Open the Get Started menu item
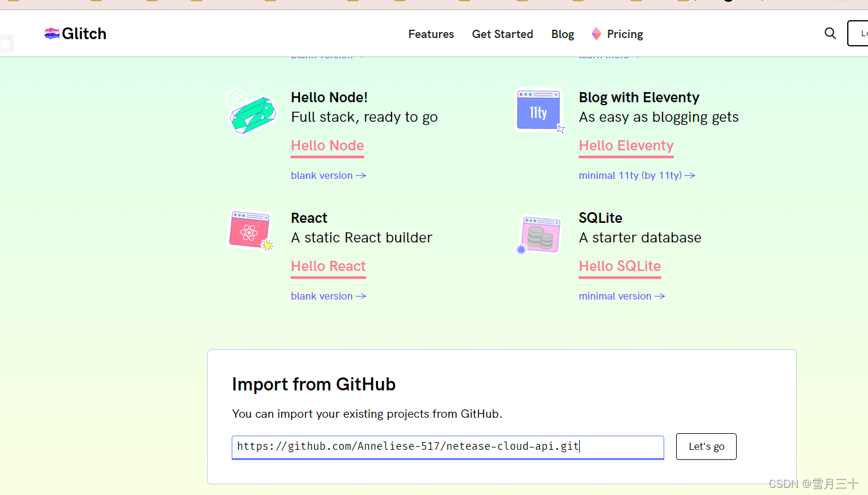The height and width of the screenshot is (495, 868). click(503, 34)
